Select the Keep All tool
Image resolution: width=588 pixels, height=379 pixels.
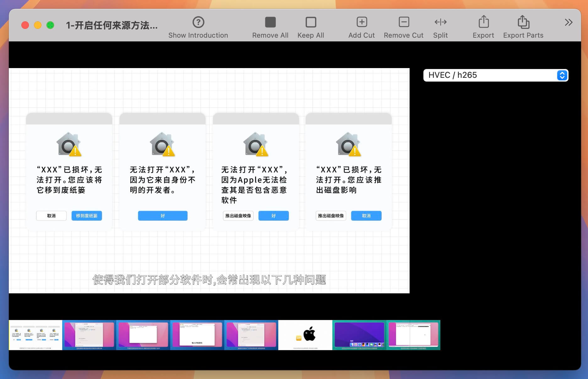click(x=310, y=22)
